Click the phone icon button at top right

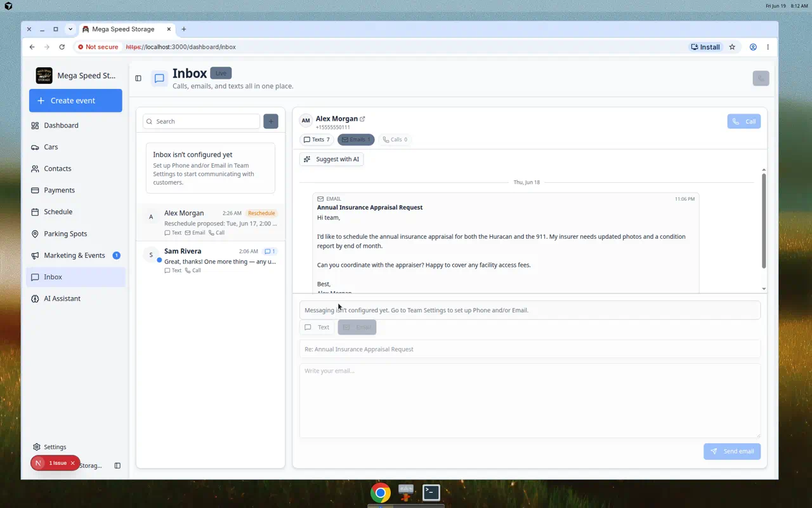761,78
